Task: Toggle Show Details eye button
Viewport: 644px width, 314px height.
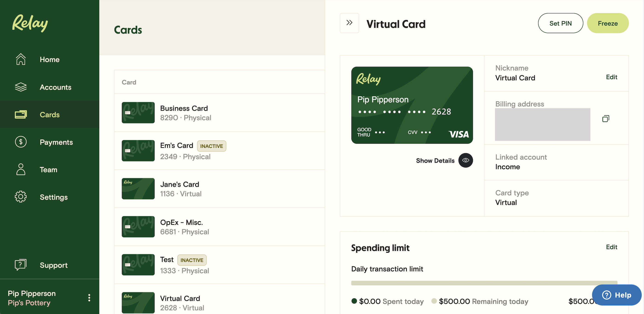Action: pyautogui.click(x=465, y=160)
